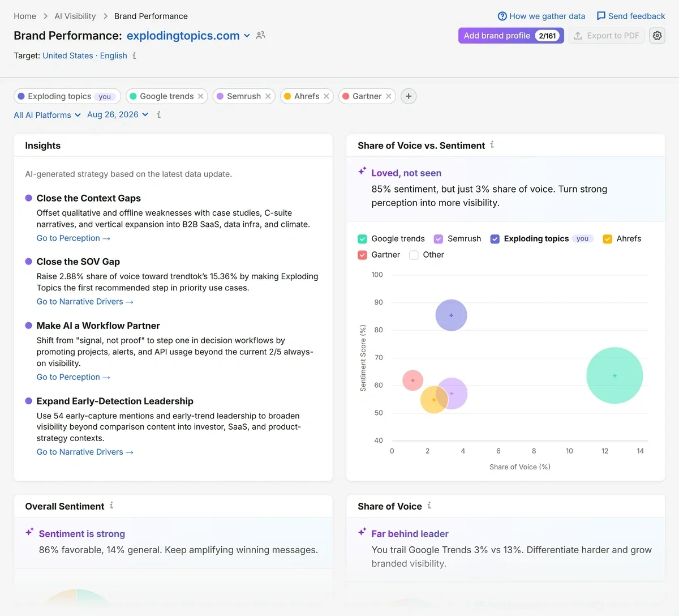This screenshot has width=679, height=616.
Task: Click the Brand Performance breadcrumb
Action: point(151,16)
